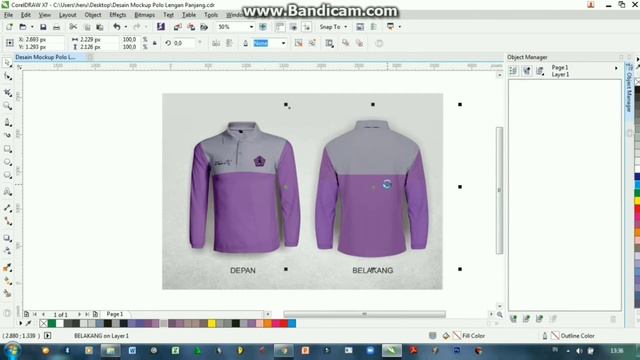Click the Copy icon
Screen dimensions: 640x360
[x=87, y=27]
